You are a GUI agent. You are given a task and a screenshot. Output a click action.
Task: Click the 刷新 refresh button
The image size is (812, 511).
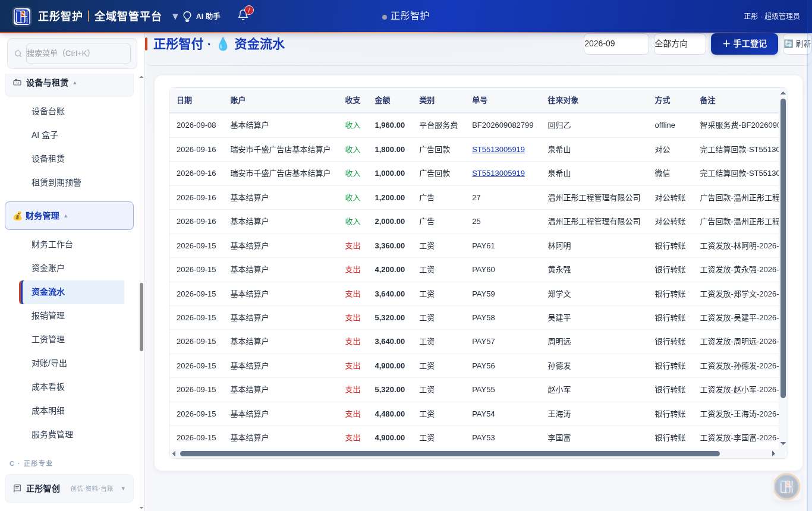pos(797,43)
